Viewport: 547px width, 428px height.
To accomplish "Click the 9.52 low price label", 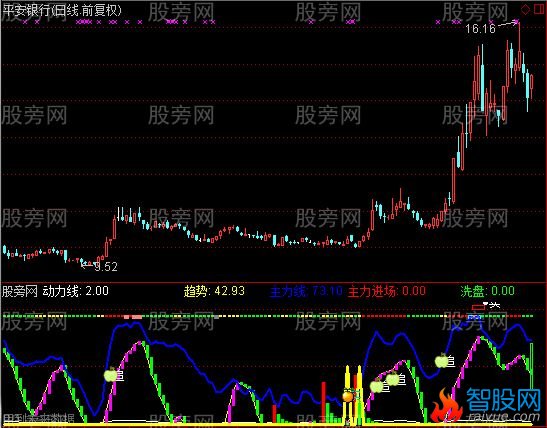I will [106, 267].
